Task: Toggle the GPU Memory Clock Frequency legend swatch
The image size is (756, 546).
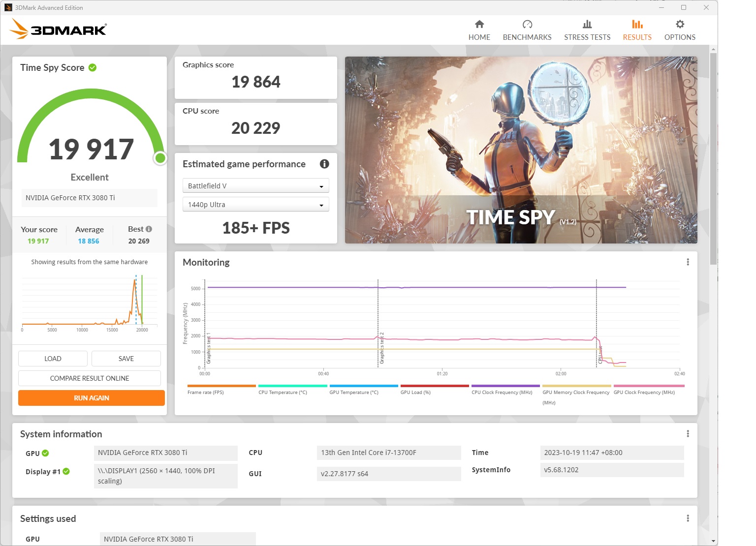Action: (x=577, y=386)
